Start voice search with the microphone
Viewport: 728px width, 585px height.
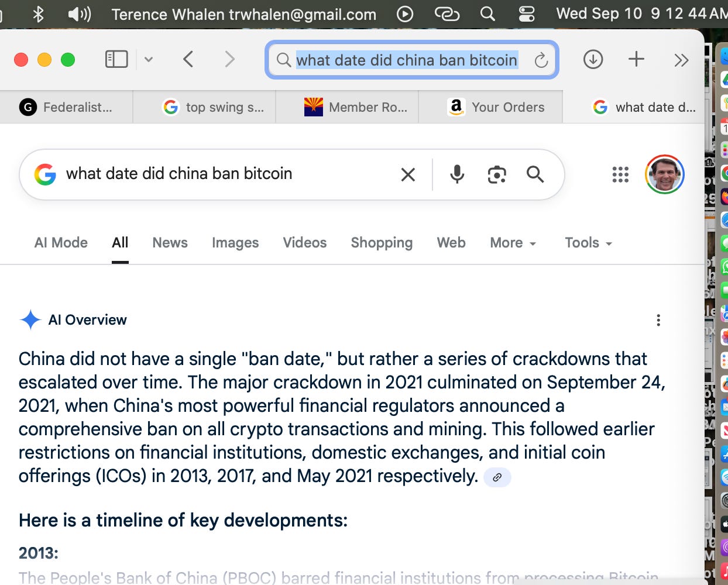(457, 174)
